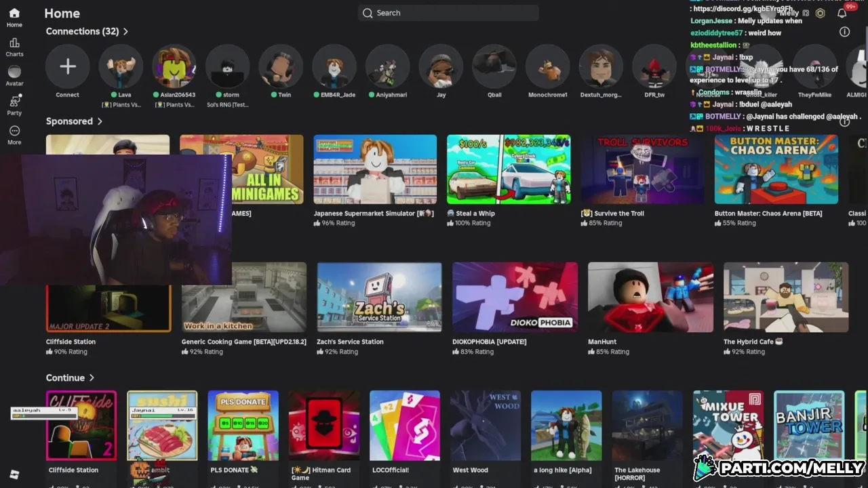This screenshot has width=868, height=488.
Task: Click 'Zach's Service Station' title text
Action: (350, 342)
